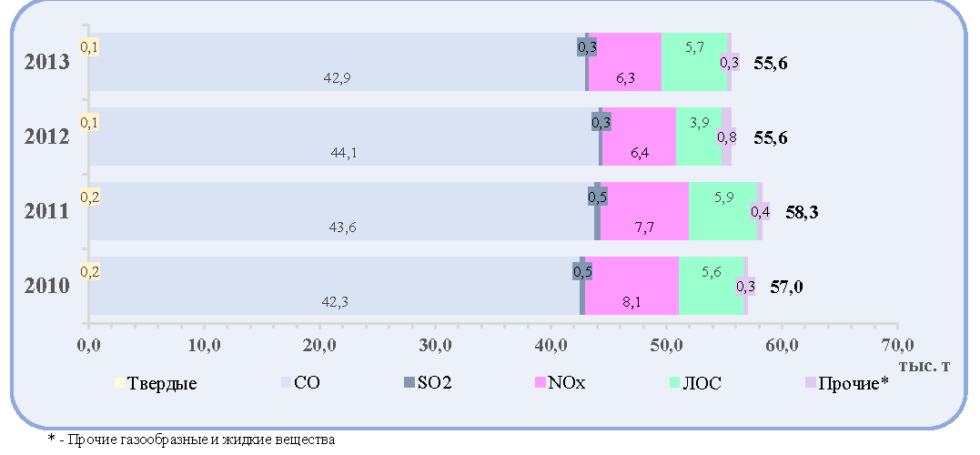Select the 2010 year axis label
980x455 pixels.
[x=46, y=287]
